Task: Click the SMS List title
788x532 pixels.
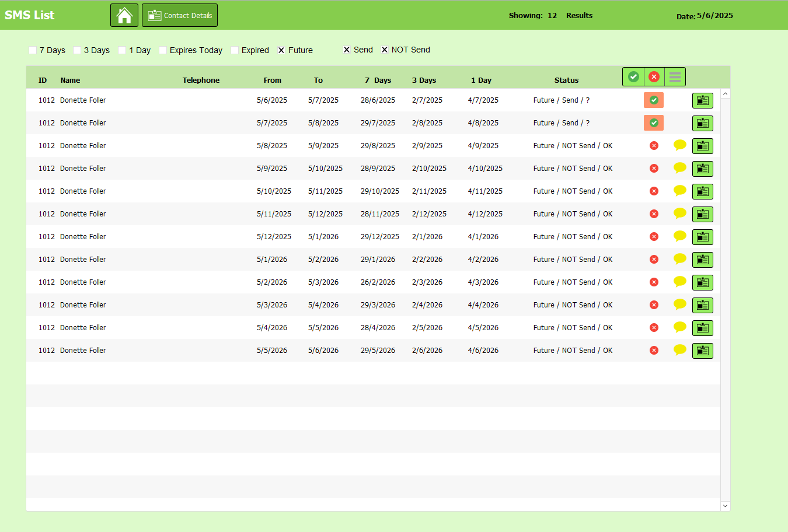Action: 29,15
